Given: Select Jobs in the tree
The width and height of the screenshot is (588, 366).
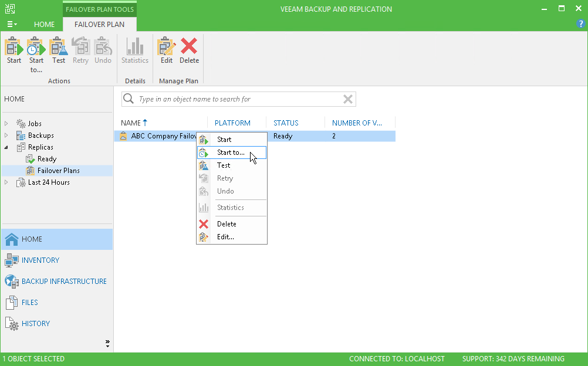Looking at the screenshot, I should tap(35, 123).
